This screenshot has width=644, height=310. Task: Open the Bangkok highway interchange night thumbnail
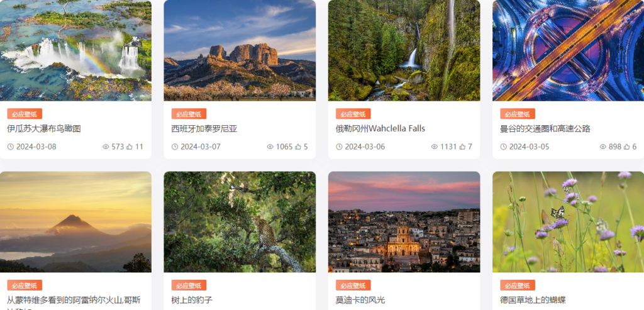click(x=569, y=50)
